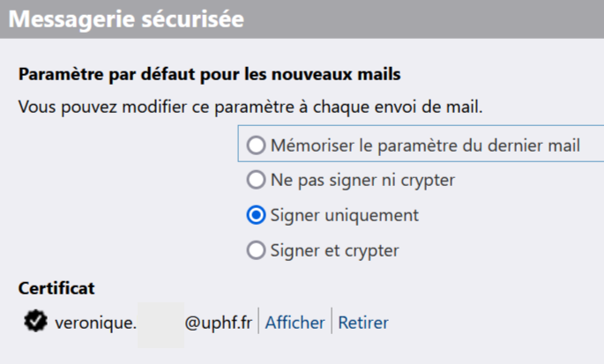Select the 'Signer uniquement' radio button
604x364 pixels.
pos(257,215)
